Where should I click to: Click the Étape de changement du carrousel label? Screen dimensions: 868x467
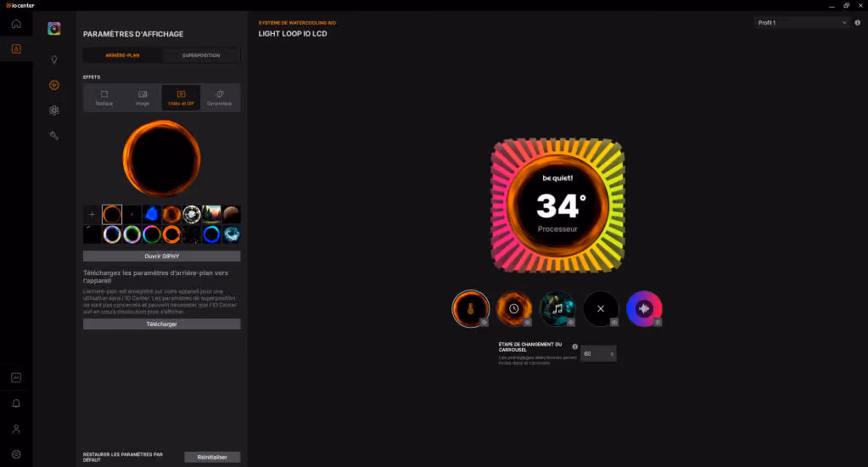(530, 346)
